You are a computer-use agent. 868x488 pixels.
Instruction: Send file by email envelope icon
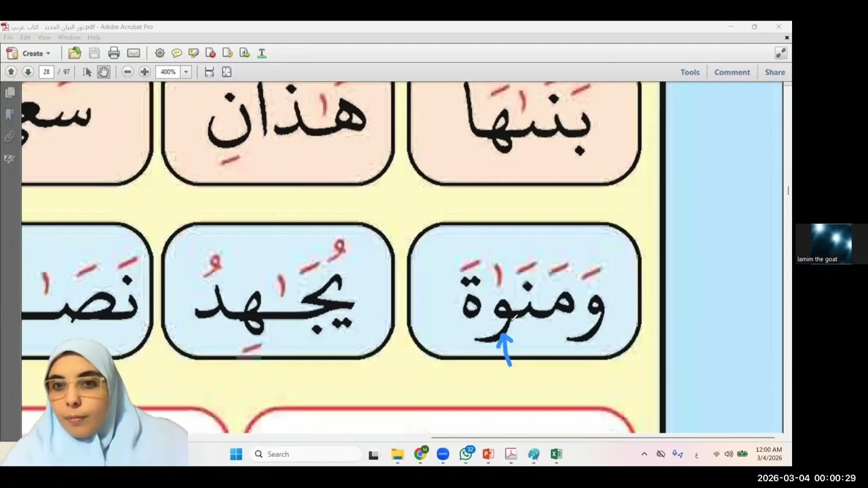click(134, 53)
